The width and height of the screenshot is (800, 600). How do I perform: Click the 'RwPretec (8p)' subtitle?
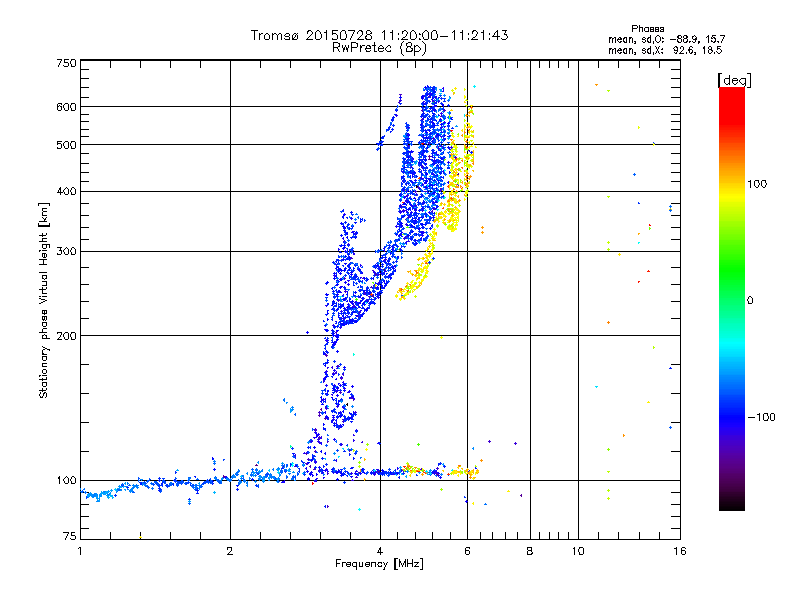coord(379,48)
